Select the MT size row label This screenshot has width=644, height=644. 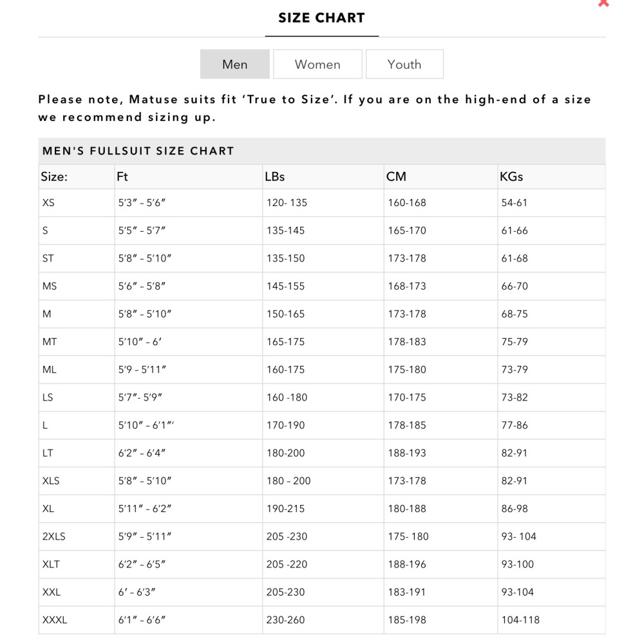point(50,342)
